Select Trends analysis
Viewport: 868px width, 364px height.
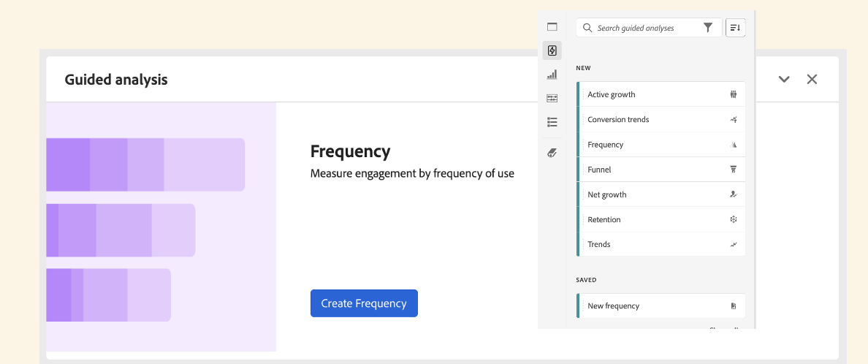[661, 244]
